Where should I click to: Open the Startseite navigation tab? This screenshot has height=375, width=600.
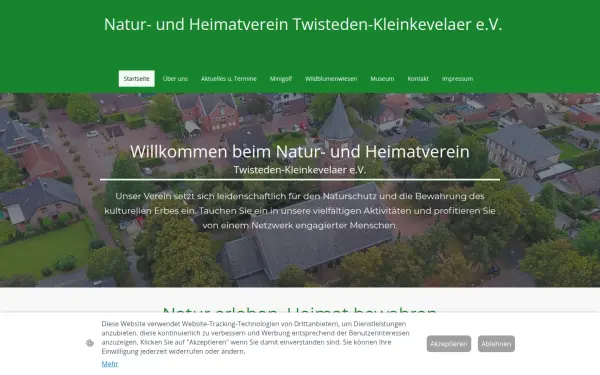[x=137, y=78]
